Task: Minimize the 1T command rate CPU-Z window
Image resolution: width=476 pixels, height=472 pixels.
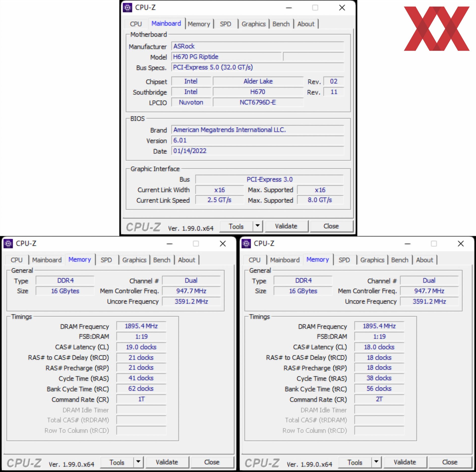Action: 170,244
